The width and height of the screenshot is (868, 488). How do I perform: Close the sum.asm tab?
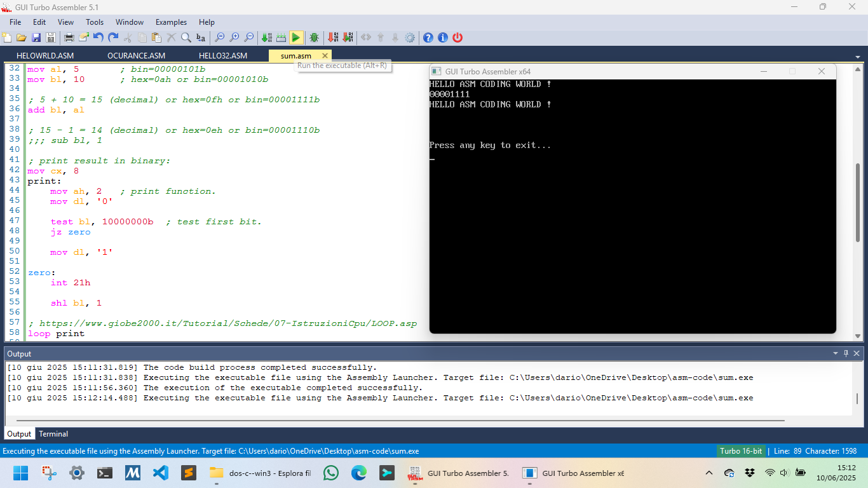[325, 55]
